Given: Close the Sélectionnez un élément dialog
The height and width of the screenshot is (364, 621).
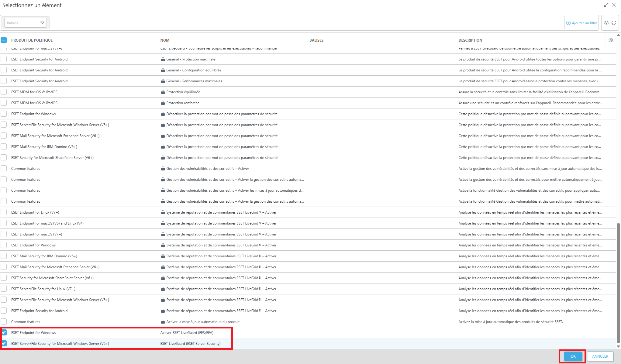Looking at the screenshot, I should (614, 5).
